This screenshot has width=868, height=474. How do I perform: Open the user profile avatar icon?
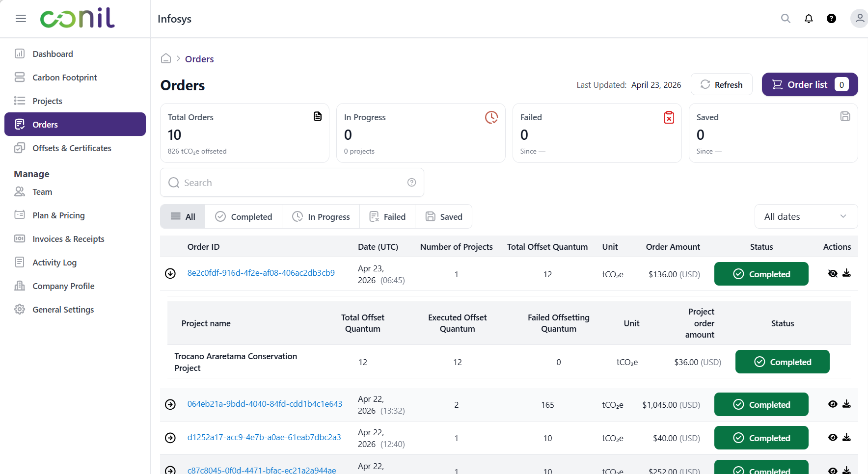(x=859, y=19)
